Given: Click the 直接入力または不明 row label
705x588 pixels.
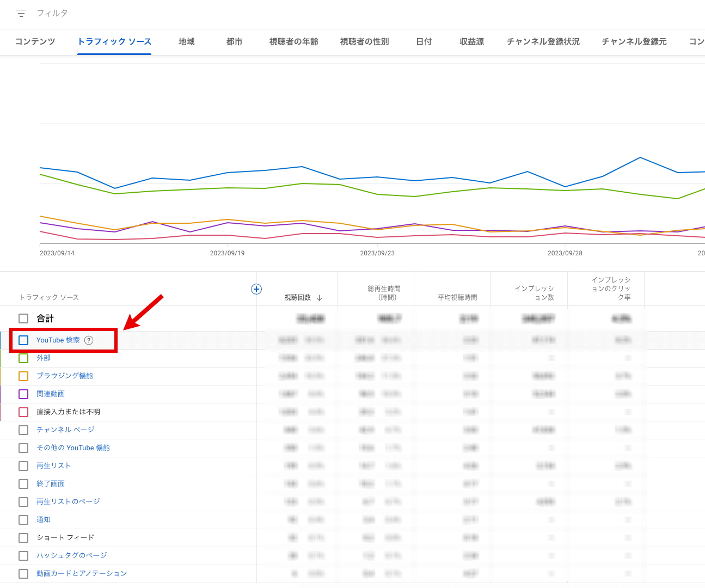Looking at the screenshot, I should point(68,412).
